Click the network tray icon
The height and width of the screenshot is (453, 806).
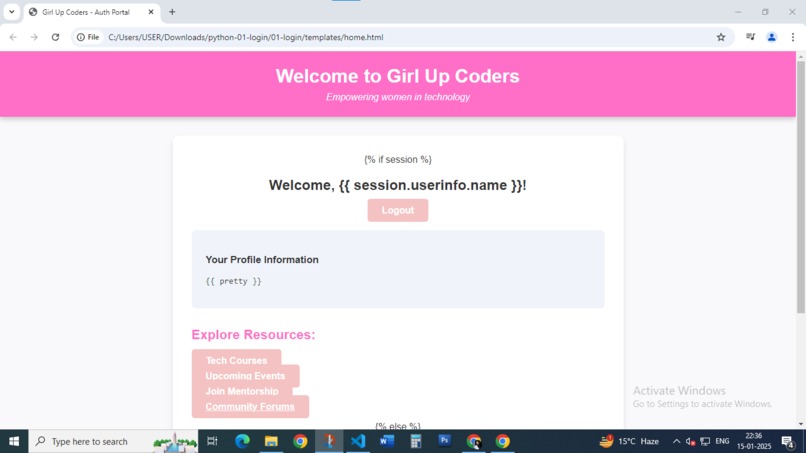click(705, 441)
